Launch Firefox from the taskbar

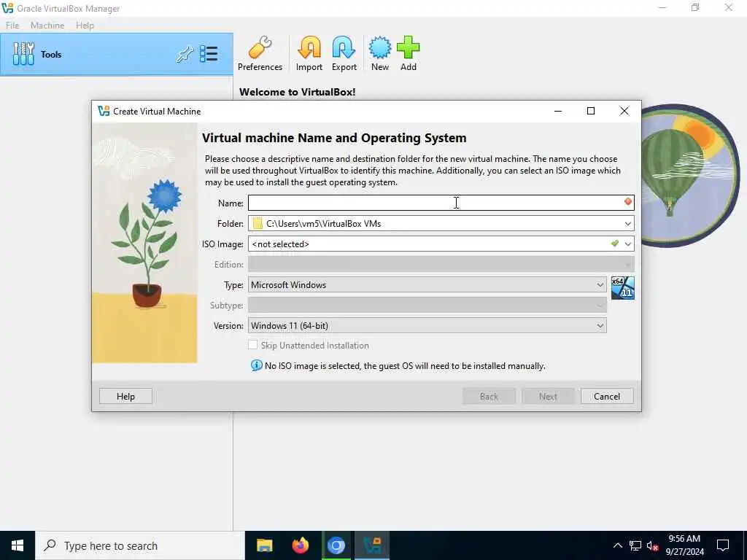[x=300, y=545]
